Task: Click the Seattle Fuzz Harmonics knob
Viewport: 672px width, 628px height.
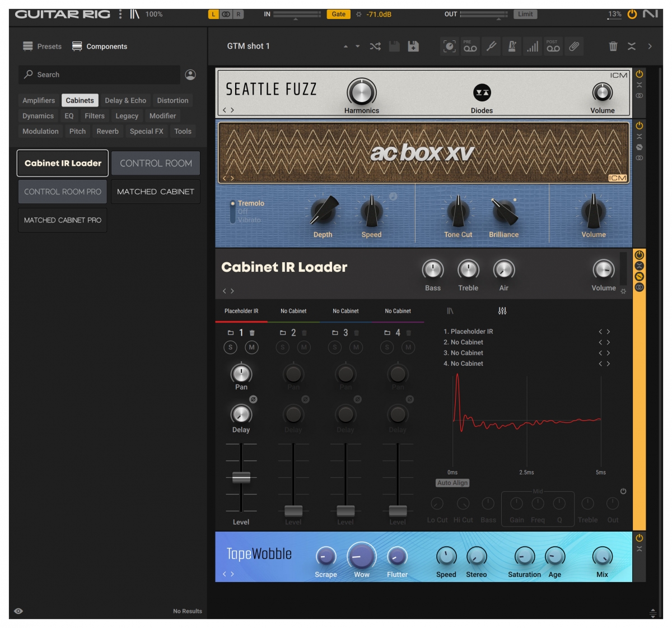Action: coord(362,91)
